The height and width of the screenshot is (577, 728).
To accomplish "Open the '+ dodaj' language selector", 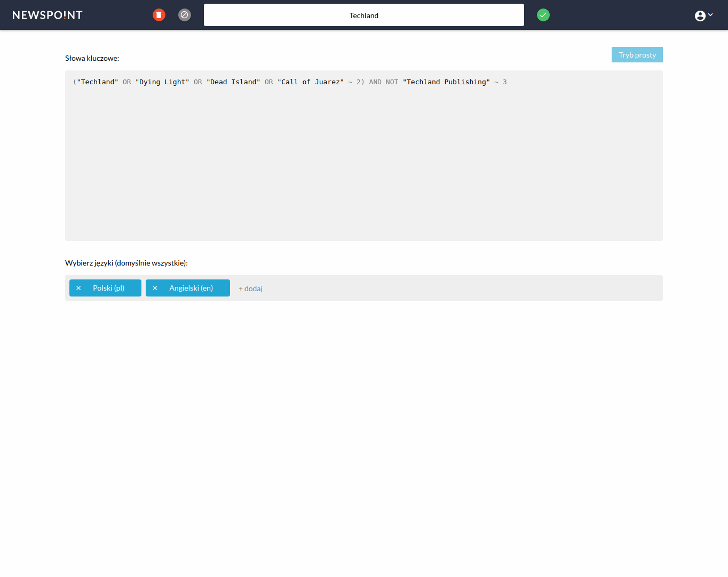I will [250, 288].
